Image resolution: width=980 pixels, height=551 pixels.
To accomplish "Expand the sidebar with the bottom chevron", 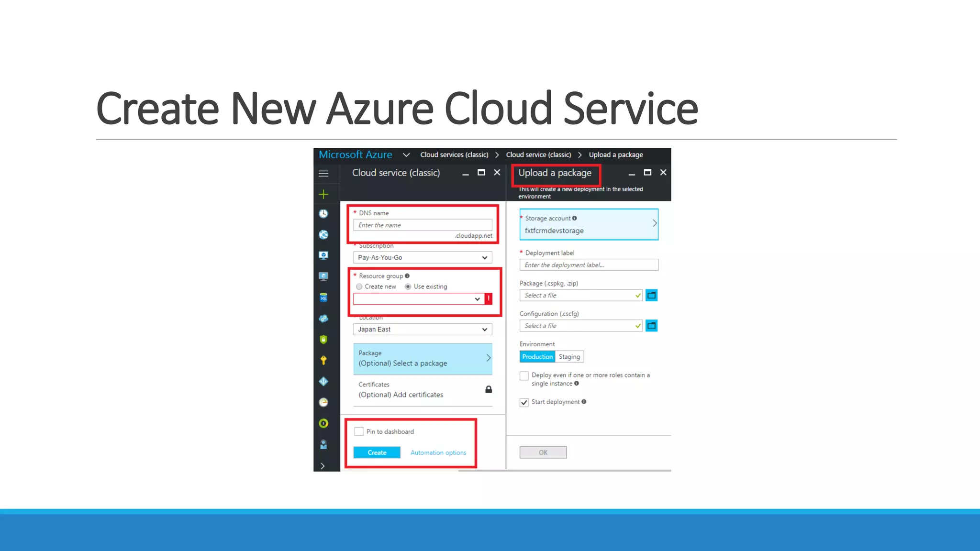I will coord(323,466).
